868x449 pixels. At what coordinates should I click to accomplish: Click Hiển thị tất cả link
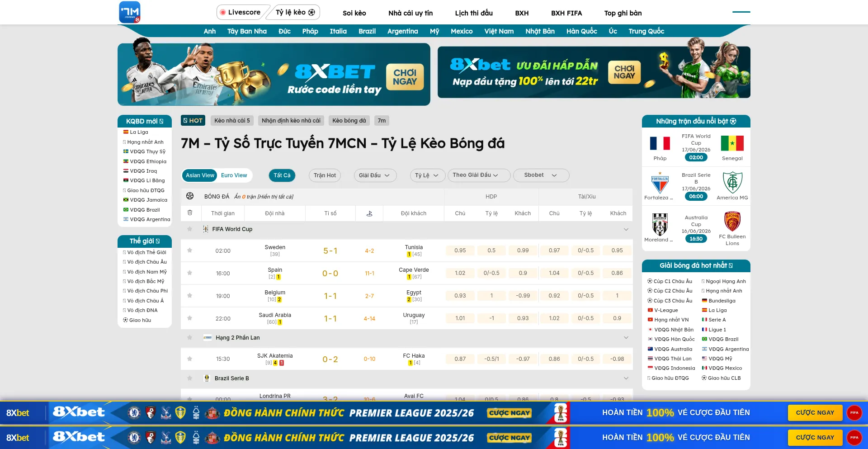[275, 197]
